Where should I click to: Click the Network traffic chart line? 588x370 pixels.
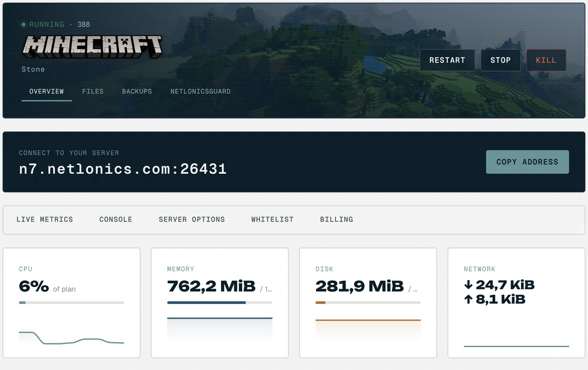point(516,346)
